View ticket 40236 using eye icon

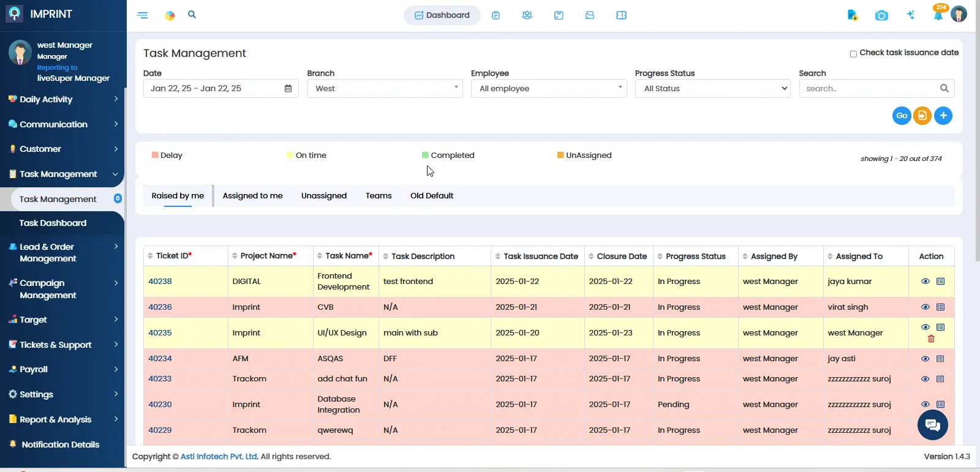tap(925, 307)
